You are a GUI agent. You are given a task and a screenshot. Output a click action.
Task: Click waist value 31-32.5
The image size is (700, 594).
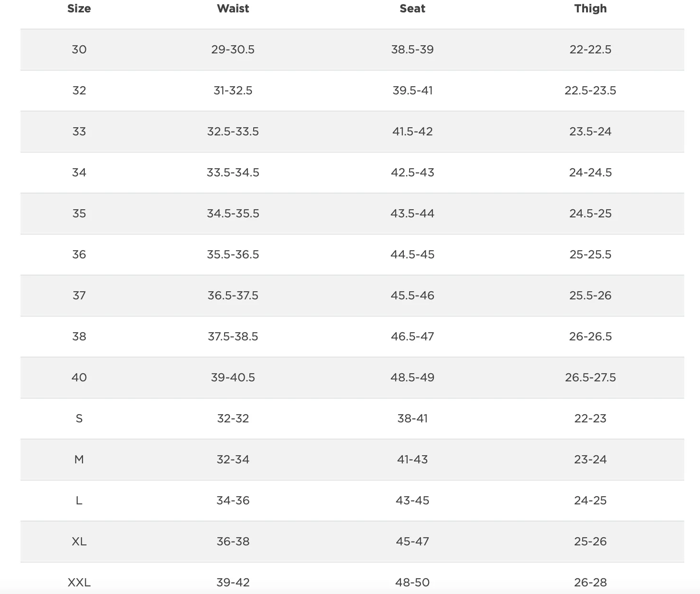[x=233, y=91]
